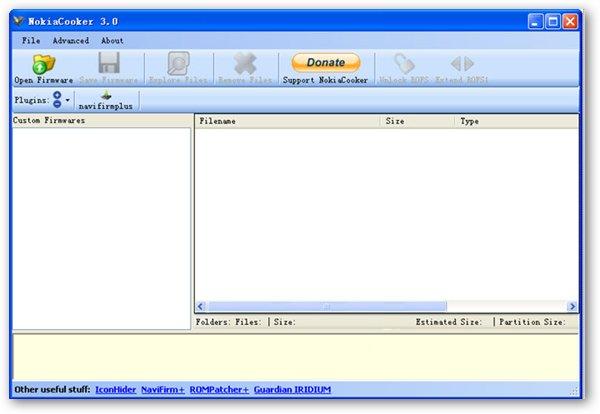Click the Unlock ROFS padlock icon

point(404,63)
